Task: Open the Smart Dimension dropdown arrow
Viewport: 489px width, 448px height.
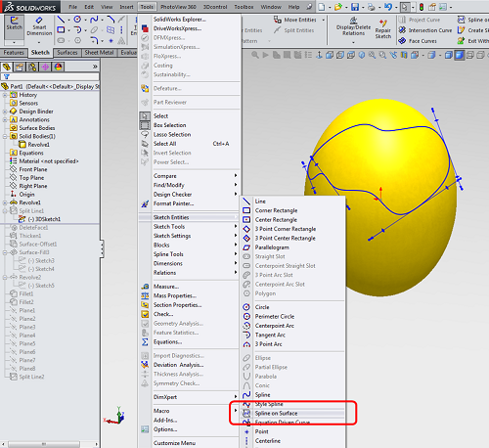Action: (39, 42)
